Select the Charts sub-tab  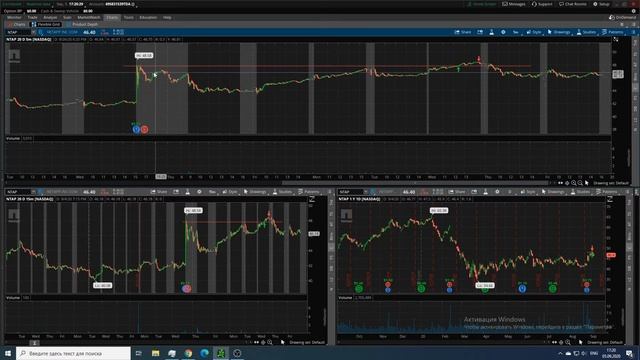pos(17,24)
